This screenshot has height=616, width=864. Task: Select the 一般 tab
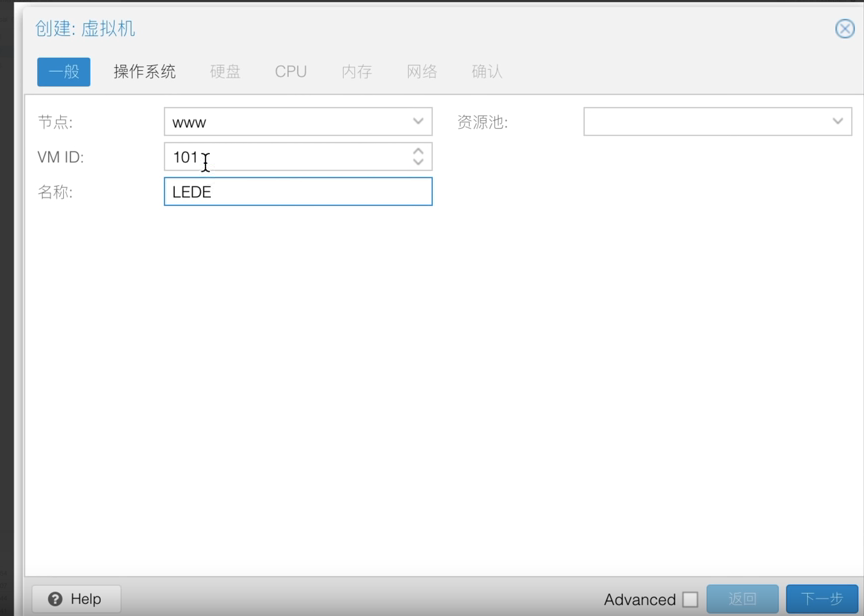click(64, 72)
